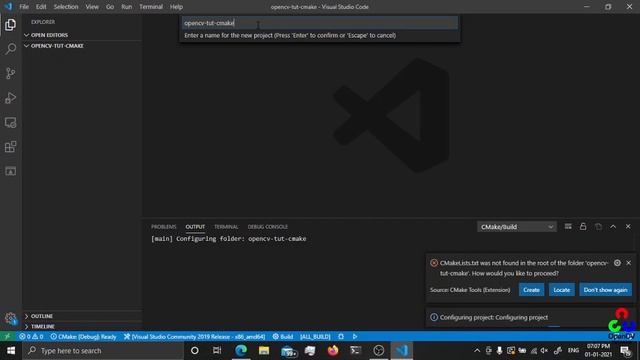Open the Manage gear menu
This screenshot has height=360, width=640.
click(11, 318)
